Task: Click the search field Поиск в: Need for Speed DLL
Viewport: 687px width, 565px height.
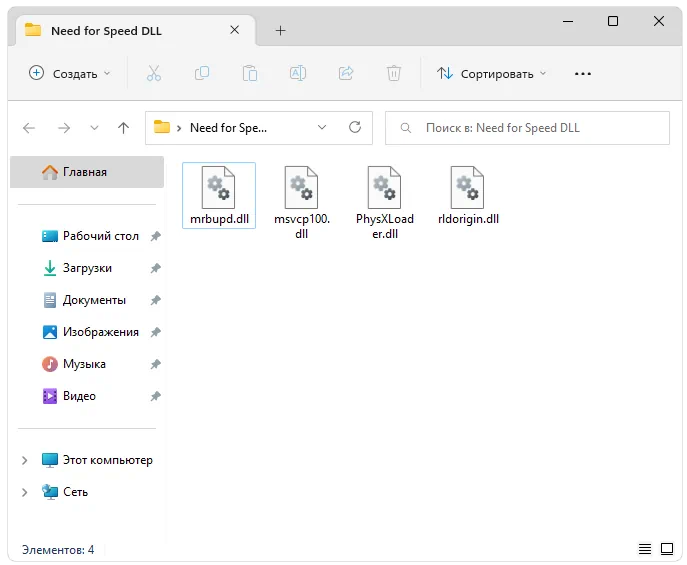Action: tap(527, 128)
